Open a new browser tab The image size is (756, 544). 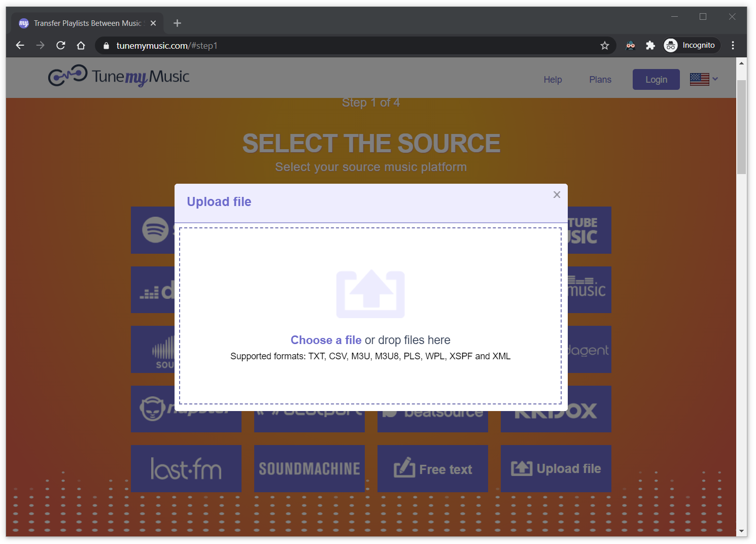pyautogui.click(x=177, y=23)
